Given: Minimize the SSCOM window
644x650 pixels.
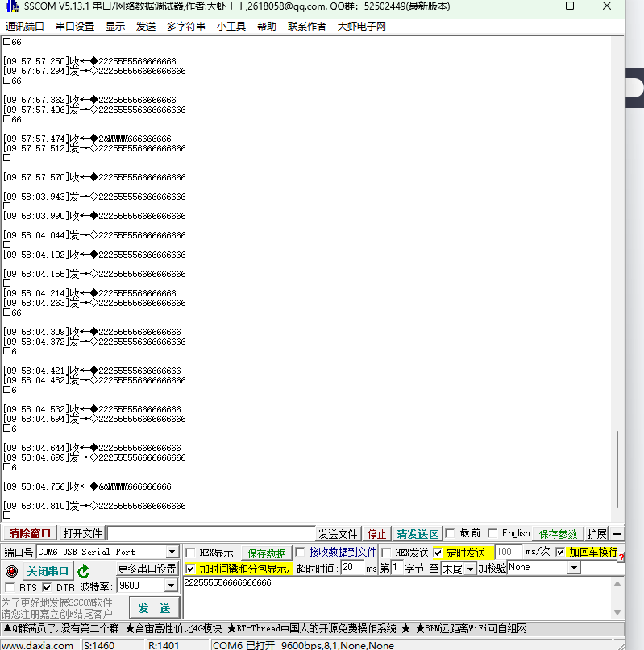Looking at the screenshot, I should [x=534, y=6].
